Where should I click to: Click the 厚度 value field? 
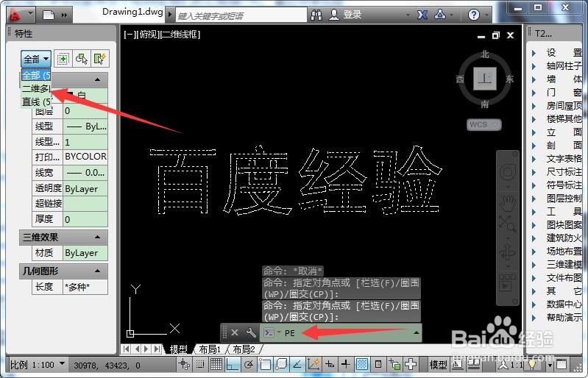pyautogui.click(x=85, y=219)
